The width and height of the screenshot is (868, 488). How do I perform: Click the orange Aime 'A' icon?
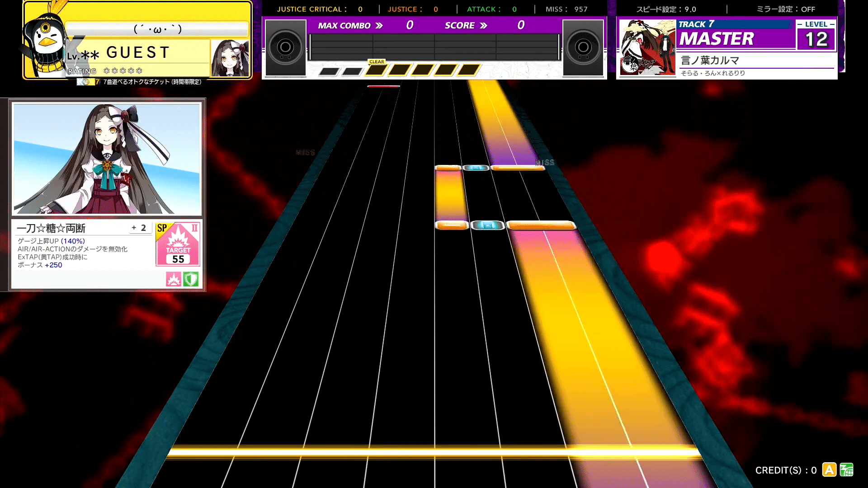tap(829, 470)
